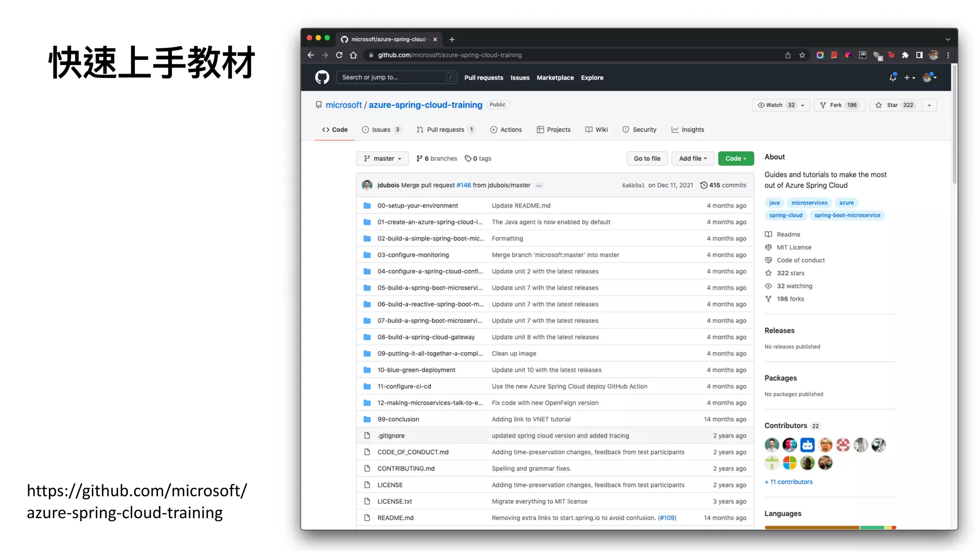Open the 10-blue-green-deployment folder
980x551 pixels.
pyautogui.click(x=416, y=370)
